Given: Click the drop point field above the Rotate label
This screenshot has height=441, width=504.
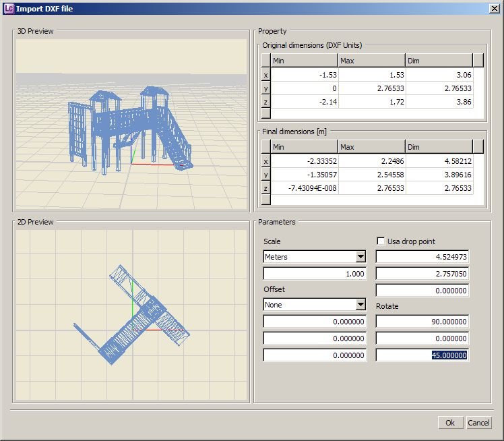Looking at the screenshot, I should [422, 291].
